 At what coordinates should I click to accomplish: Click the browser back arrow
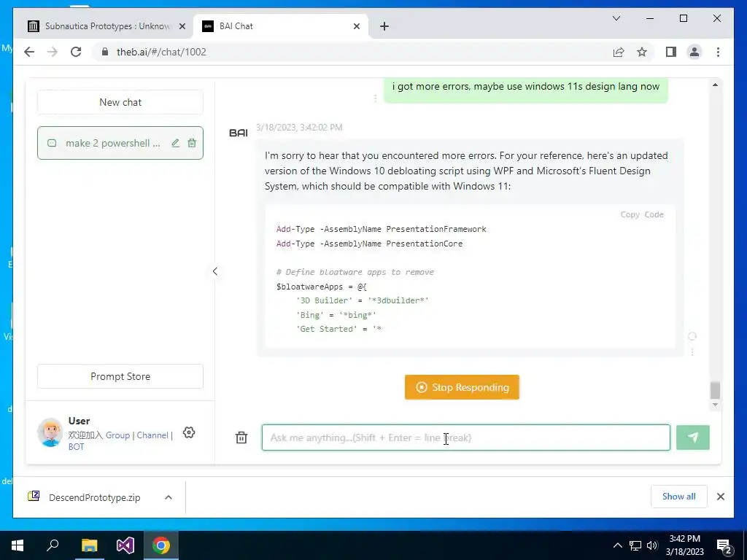29,52
